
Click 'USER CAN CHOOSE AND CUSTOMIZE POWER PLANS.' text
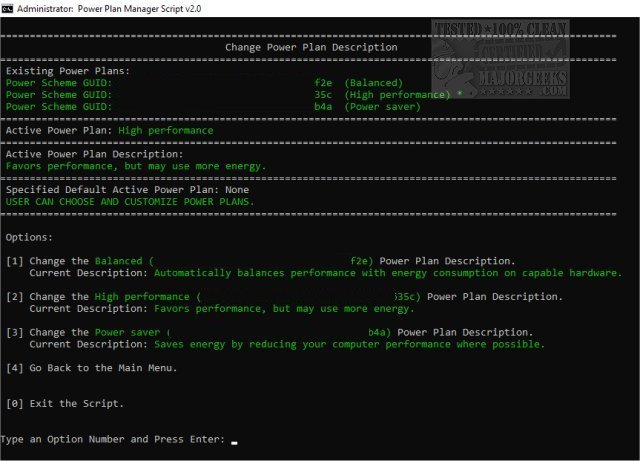[130, 202]
